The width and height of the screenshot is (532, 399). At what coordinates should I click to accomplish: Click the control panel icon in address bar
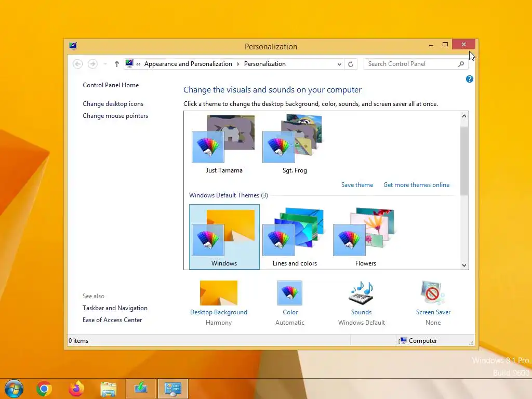point(129,63)
